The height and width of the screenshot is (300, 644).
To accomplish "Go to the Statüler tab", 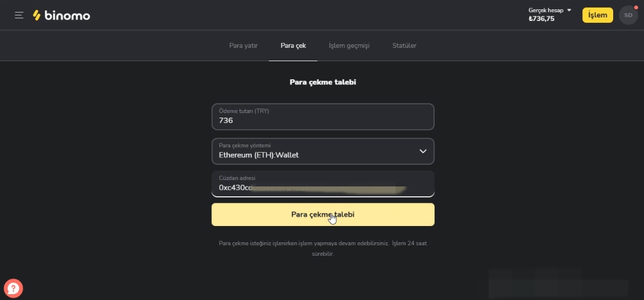I will point(404,45).
